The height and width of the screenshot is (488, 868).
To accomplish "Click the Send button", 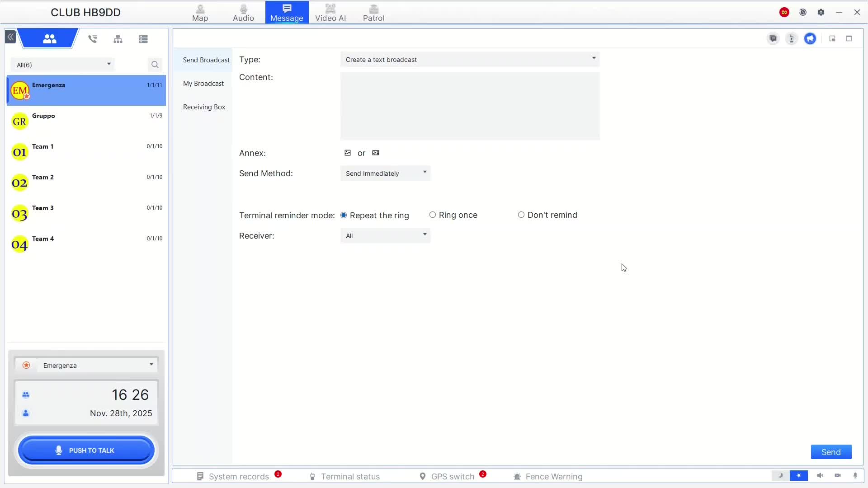I will coord(831,452).
